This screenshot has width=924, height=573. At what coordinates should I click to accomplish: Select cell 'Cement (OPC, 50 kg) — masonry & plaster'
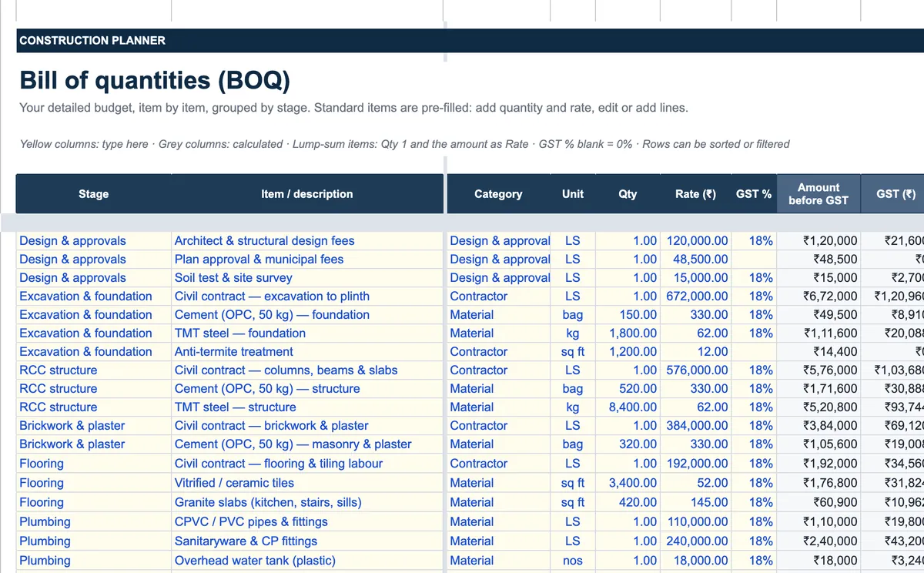(x=307, y=444)
